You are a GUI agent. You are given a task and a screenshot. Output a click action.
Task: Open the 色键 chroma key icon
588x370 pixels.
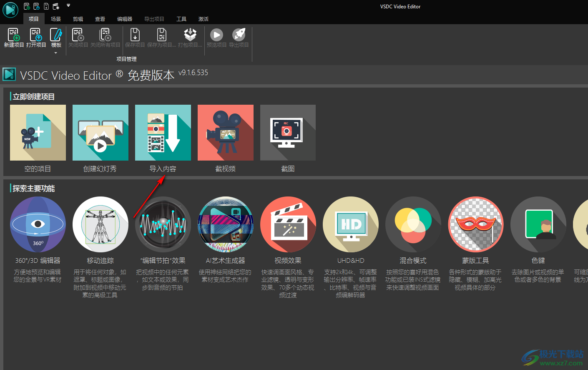point(538,224)
